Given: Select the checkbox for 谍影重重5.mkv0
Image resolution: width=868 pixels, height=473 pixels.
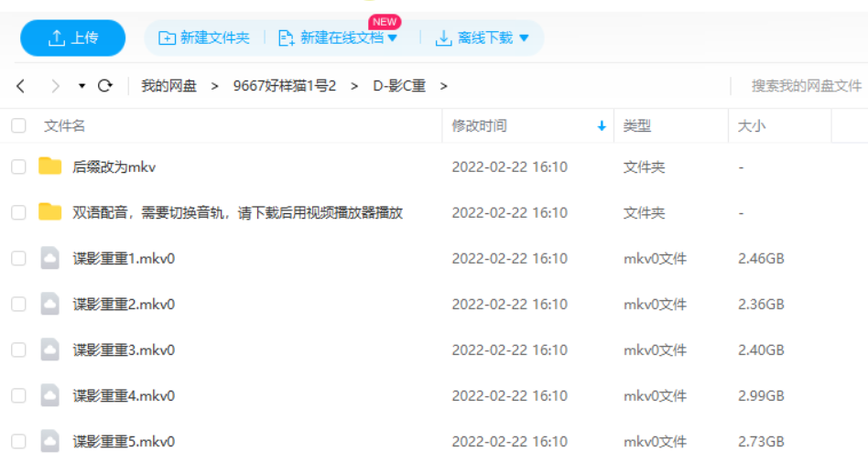Looking at the screenshot, I should (18, 441).
